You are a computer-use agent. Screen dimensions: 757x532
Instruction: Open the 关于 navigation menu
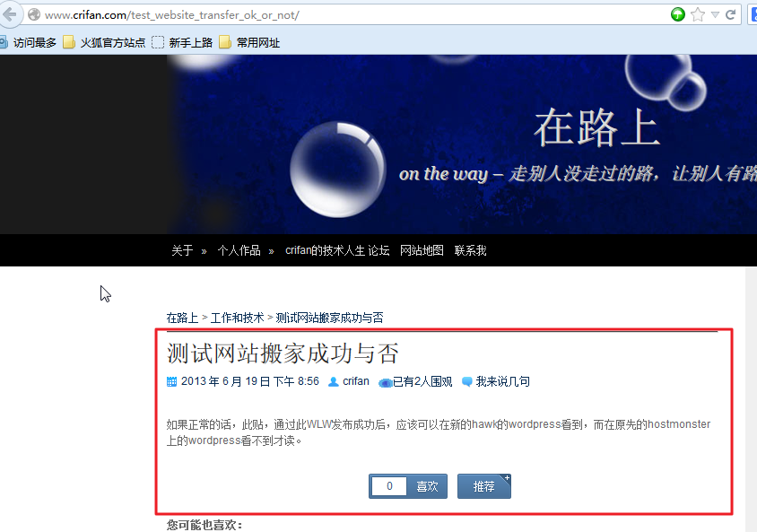pos(182,250)
